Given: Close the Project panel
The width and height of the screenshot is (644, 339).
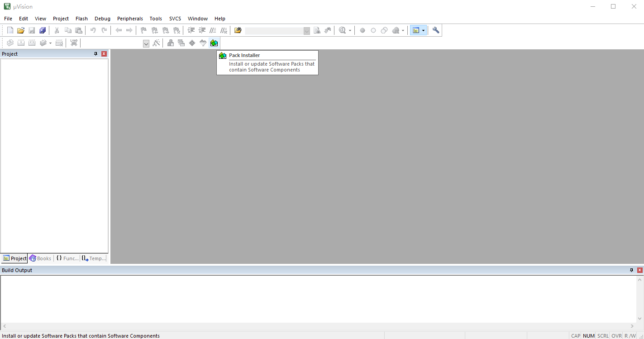Looking at the screenshot, I should (x=104, y=54).
